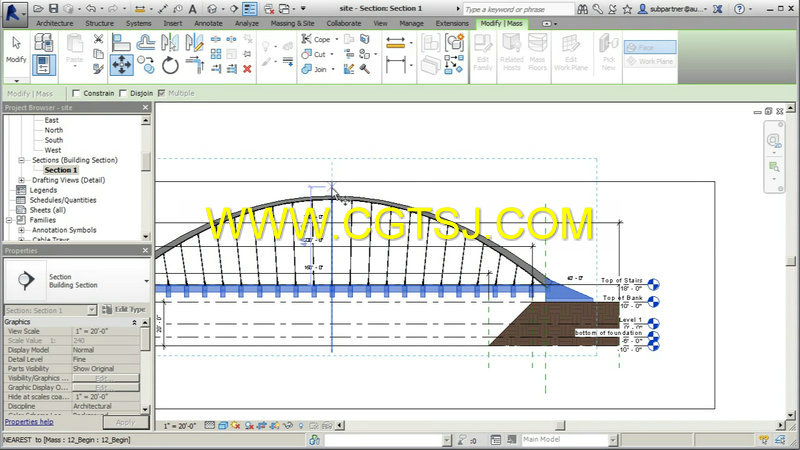Open the Collaborate ribbon tab

(x=344, y=23)
